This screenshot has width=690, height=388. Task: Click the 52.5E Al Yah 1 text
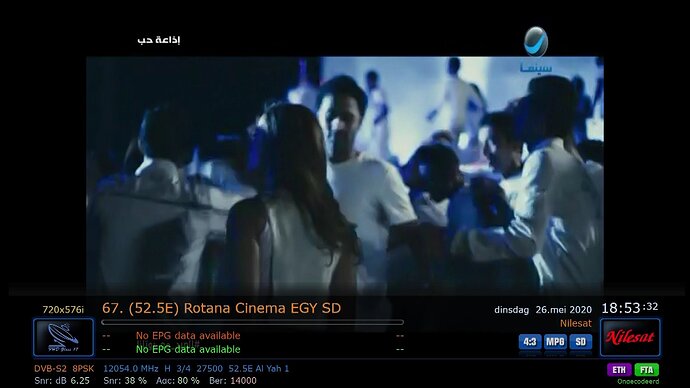coord(259,369)
